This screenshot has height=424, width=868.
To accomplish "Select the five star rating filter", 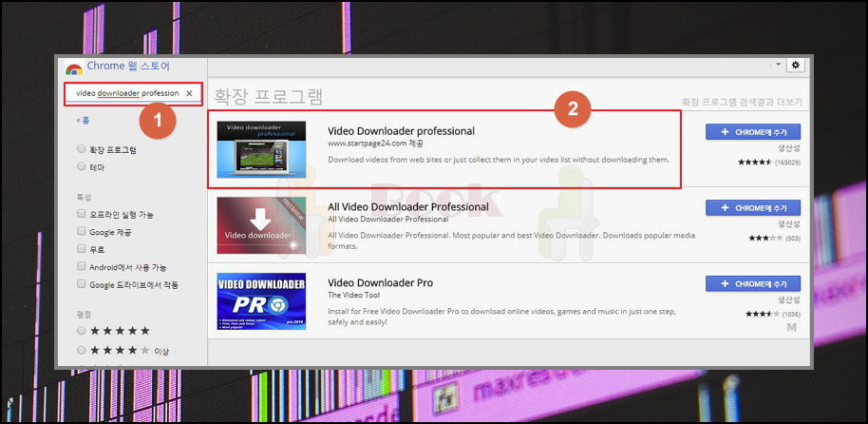I will tap(82, 331).
